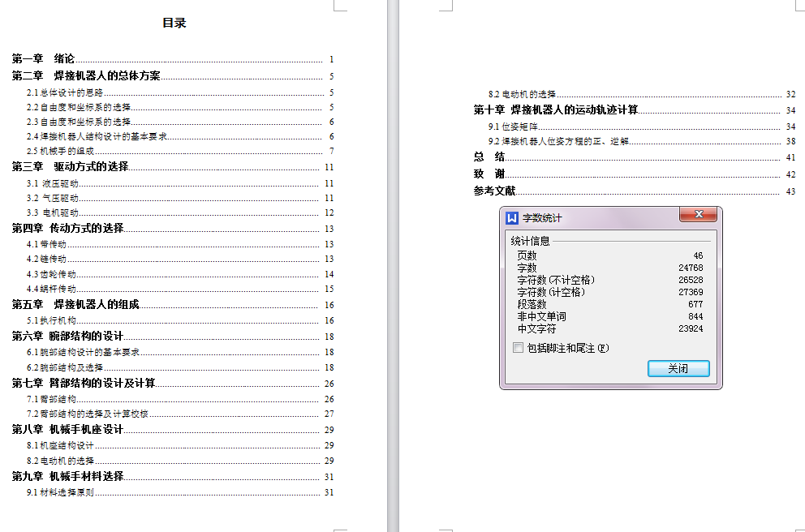Go to 8.1机座结构设计 entry

pyautogui.click(x=180, y=445)
